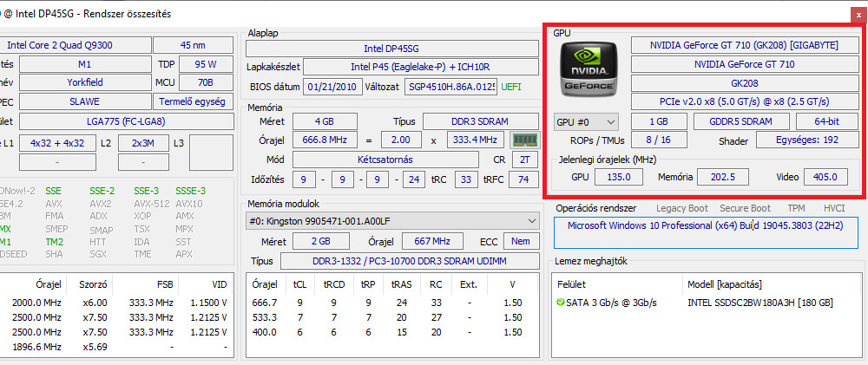This screenshot has height=365, width=868.
Task: Select the Intel Core 2 Quad Q9300 field
Action: pyautogui.click(x=76, y=45)
